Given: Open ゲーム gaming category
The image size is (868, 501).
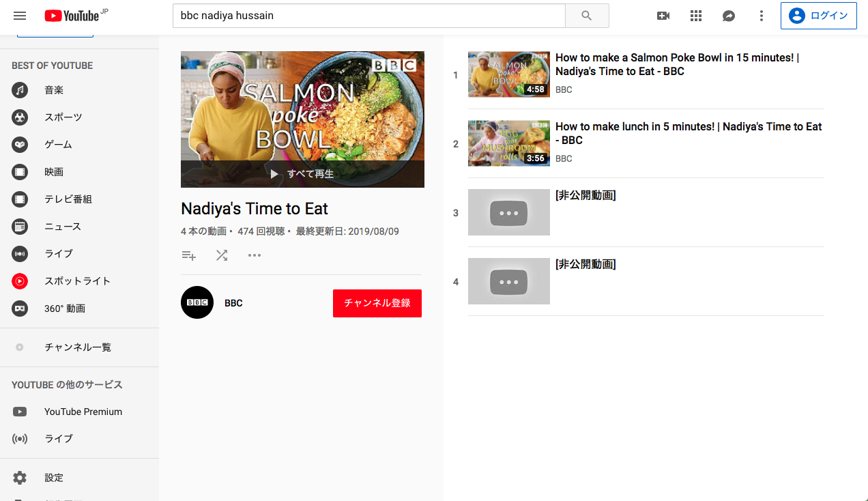Looking at the screenshot, I should (79, 145).
